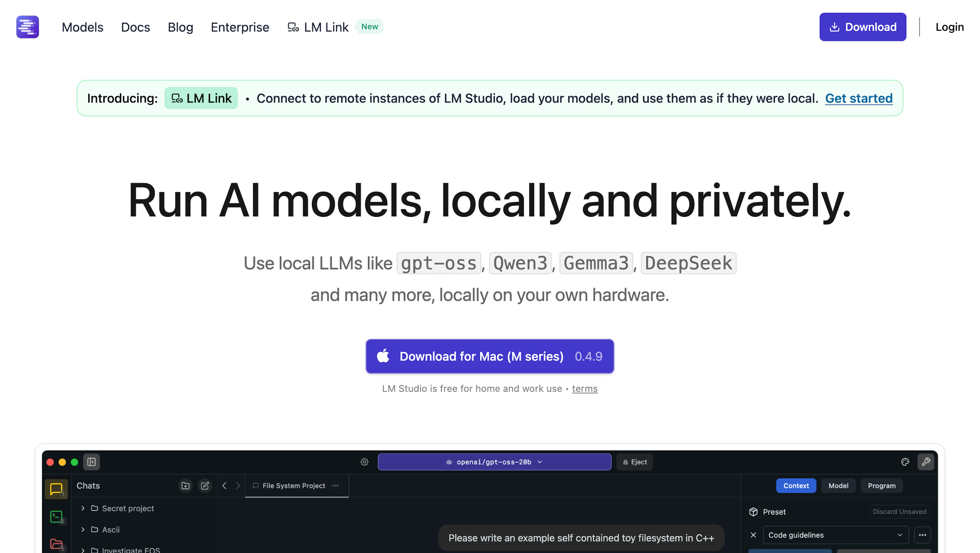Click the Download for Mac button
The width and height of the screenshot is (980, 553).
click(490, 356)
